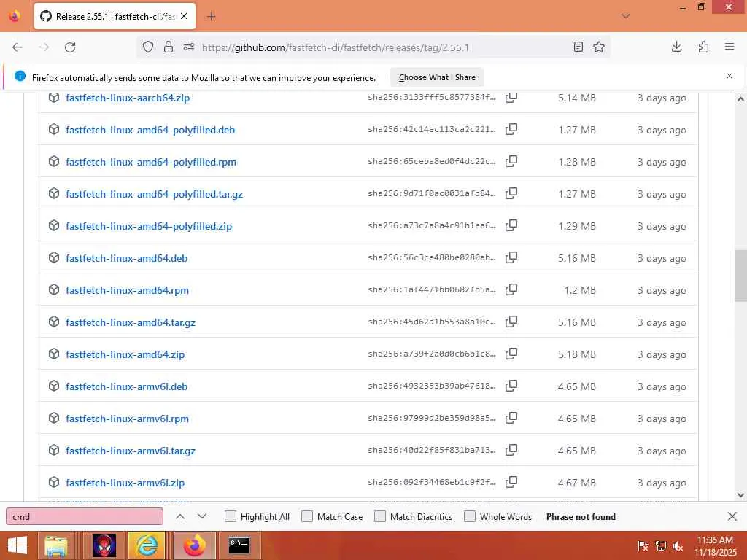
Task: Click package icon beside fastfetch-linux-amd64.deb
Action: 54,257
